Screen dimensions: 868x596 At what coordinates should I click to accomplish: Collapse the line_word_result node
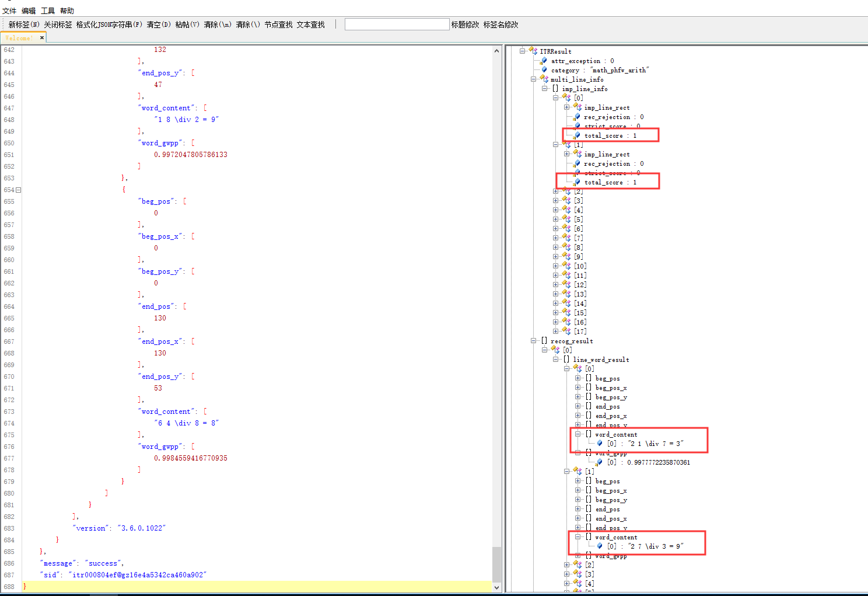(x=556, y=360)
